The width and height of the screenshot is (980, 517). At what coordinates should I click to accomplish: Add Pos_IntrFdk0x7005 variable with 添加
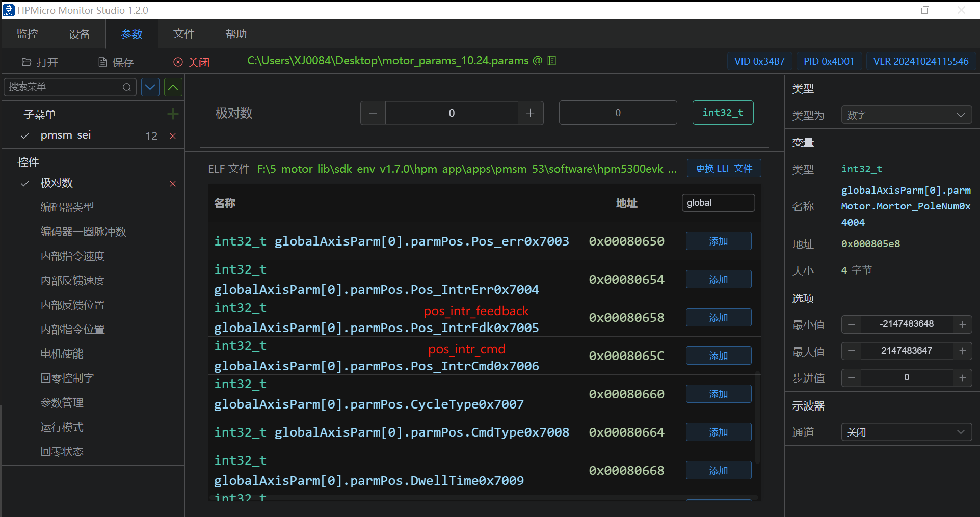[x=719, y=318]
